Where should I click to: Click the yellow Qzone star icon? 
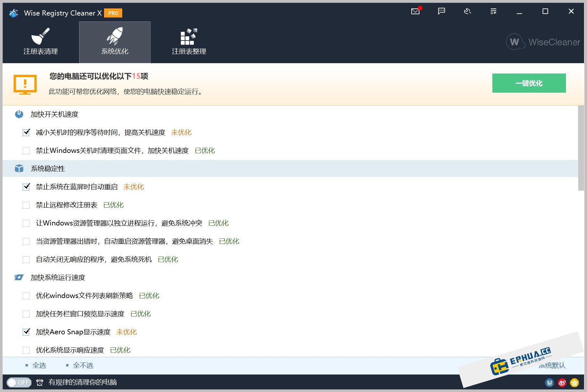point(574,383)
